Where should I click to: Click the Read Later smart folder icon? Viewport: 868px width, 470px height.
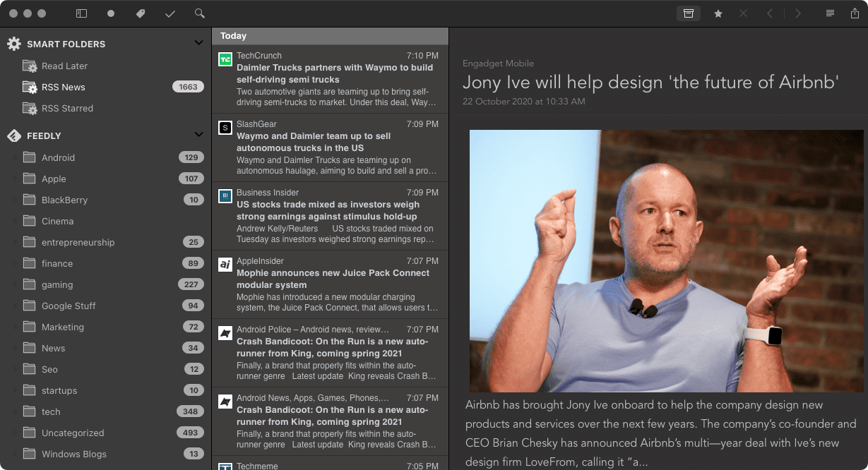pyautogui.click(x=30, y=66)
